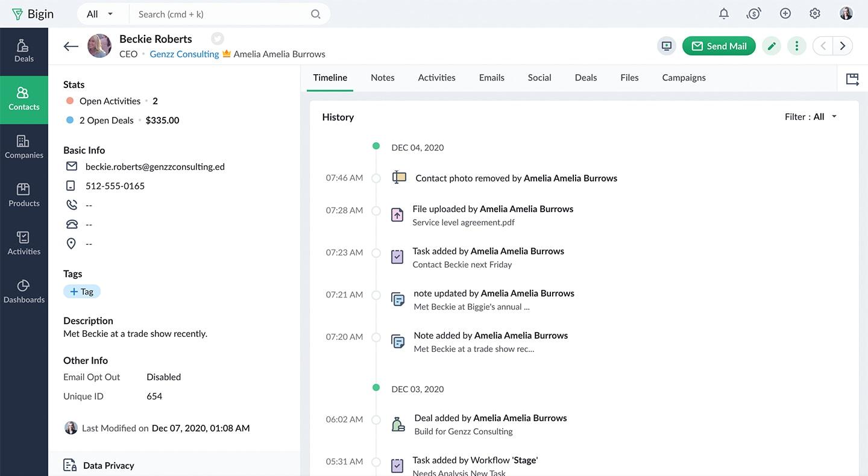Click the 'Open Activities' stat
The height and width of the screenshot is (476, 868).
(110, 101)
